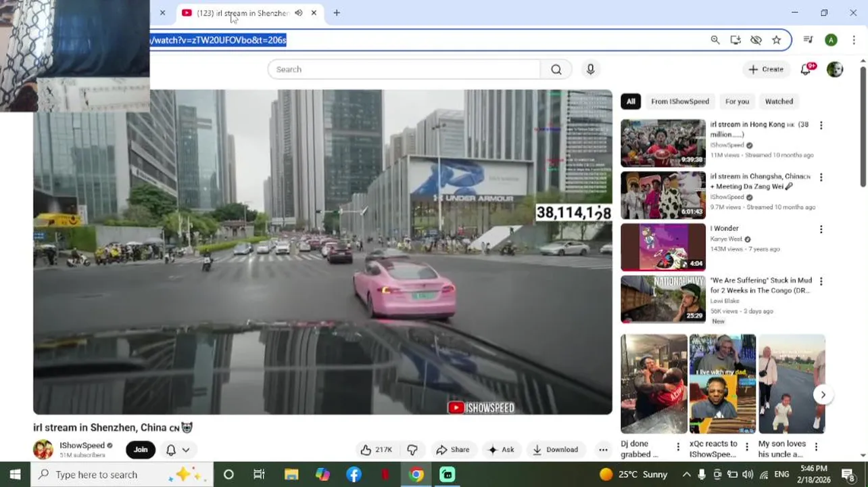Focus the YouTube search input field

404,69
